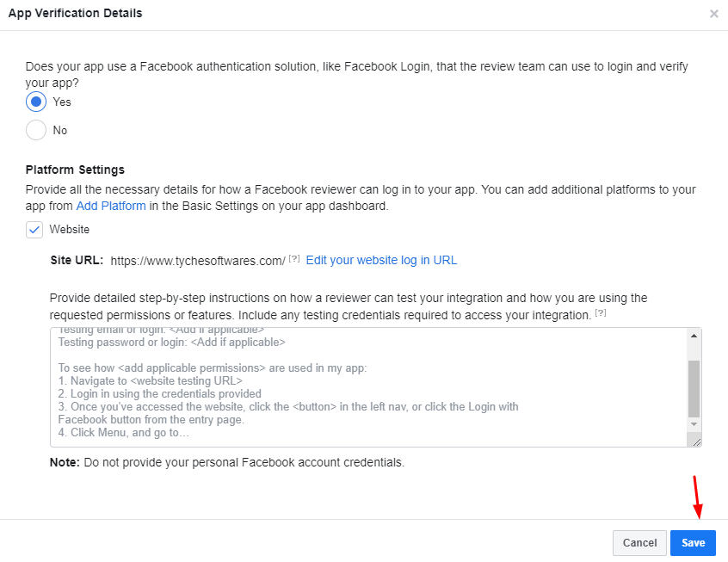Viewport: 728px width, 562px height.
Task: Click inside the reviewer instructions text area
Action: pos(368,387)
